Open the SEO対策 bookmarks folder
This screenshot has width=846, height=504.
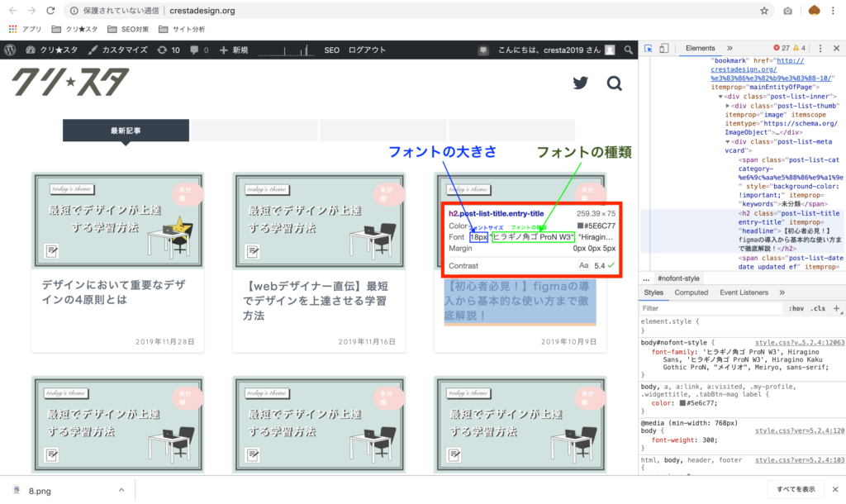coord(128,29)
